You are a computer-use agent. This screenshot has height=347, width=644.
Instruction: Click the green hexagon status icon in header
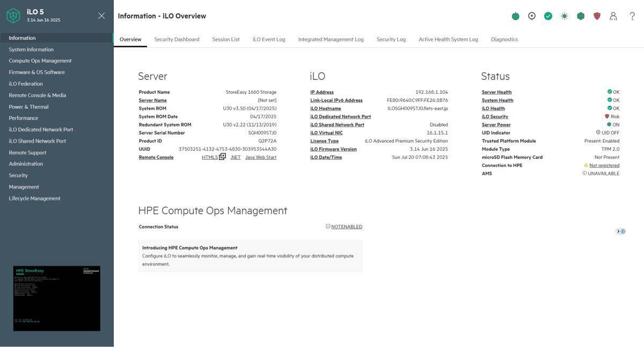pos(581,16)
